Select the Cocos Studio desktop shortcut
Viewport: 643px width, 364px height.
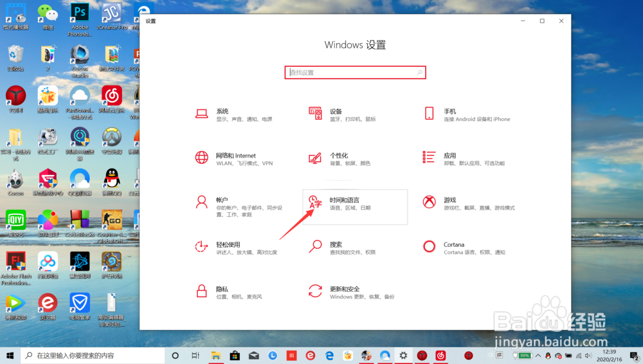pos(80,61)
